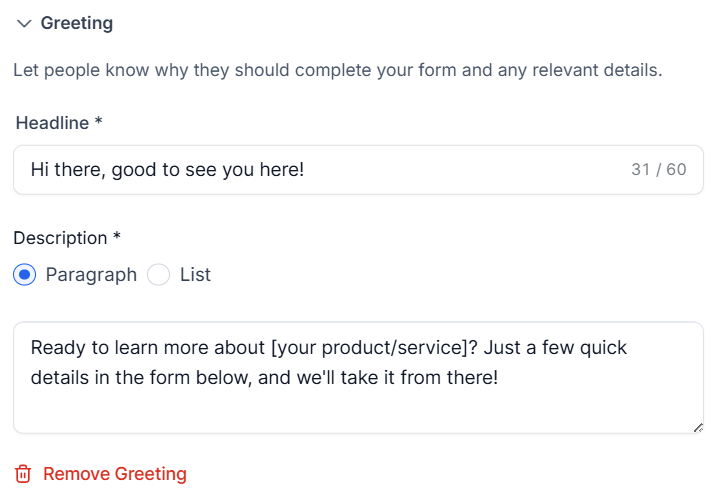Select the List radio button
This screenshot has height=499, width=721.
coord(159,275)
